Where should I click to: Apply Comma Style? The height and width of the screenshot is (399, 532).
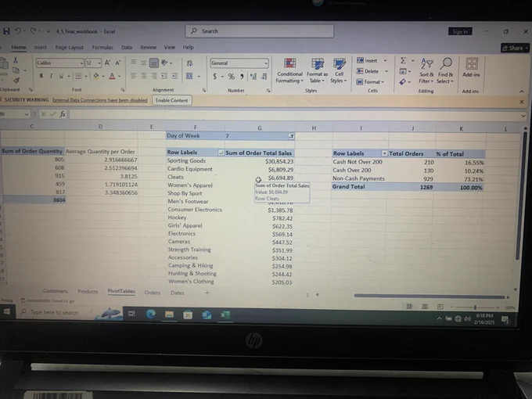click(x=242, y=77)
